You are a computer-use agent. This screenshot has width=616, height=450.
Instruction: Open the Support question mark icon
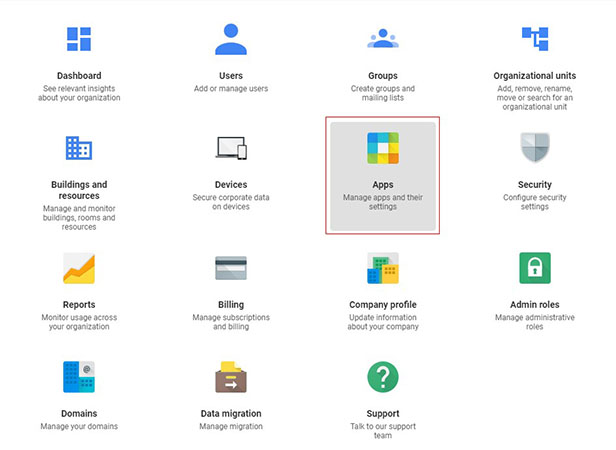[x=383, y=377]
